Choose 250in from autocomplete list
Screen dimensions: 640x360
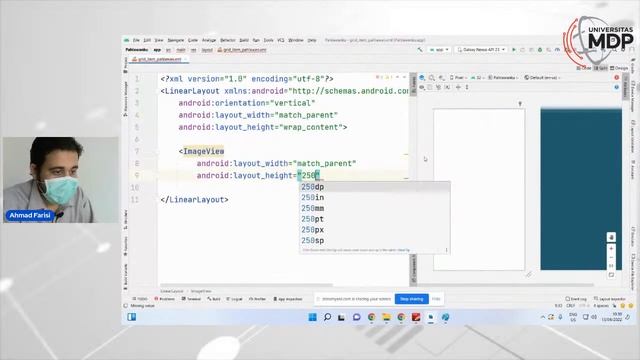point(375,198)
